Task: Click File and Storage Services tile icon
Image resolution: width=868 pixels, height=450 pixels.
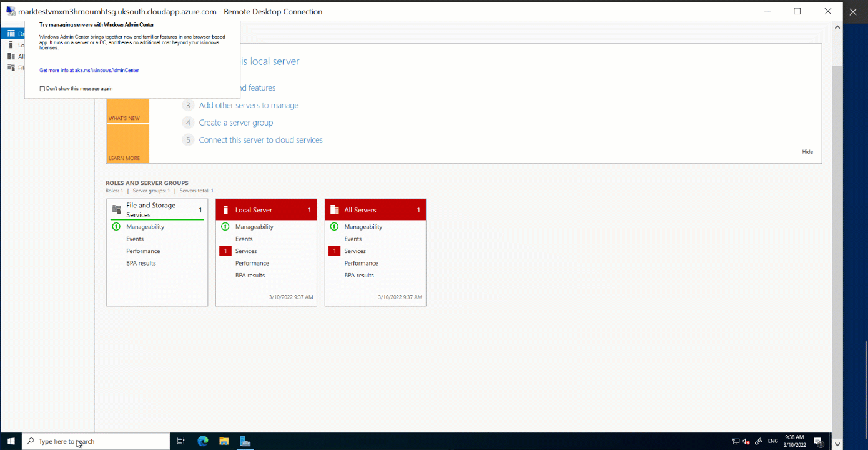Action: click(117, 209)
